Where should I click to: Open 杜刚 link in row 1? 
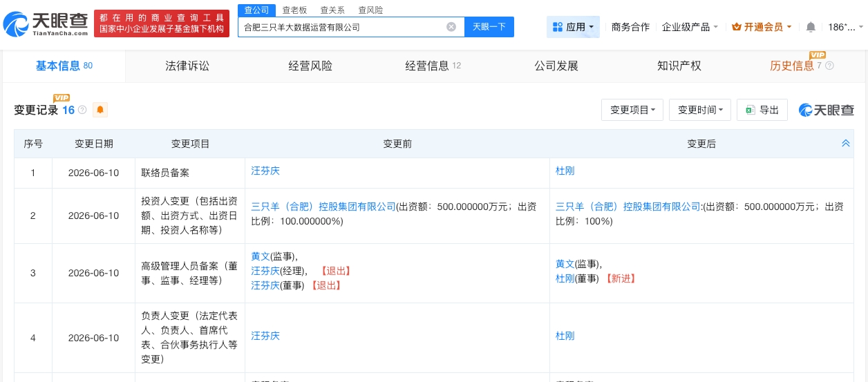[565, 170]
